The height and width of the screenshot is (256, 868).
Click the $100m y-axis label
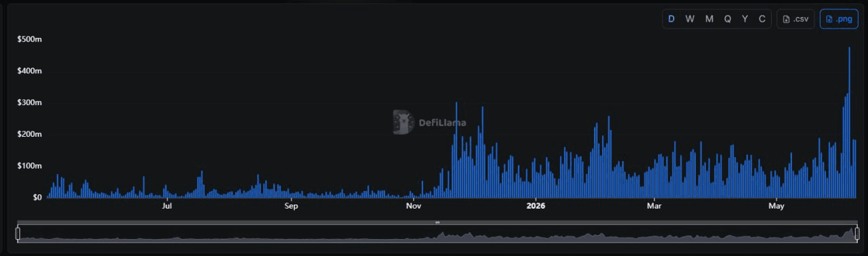pos(30,166)
